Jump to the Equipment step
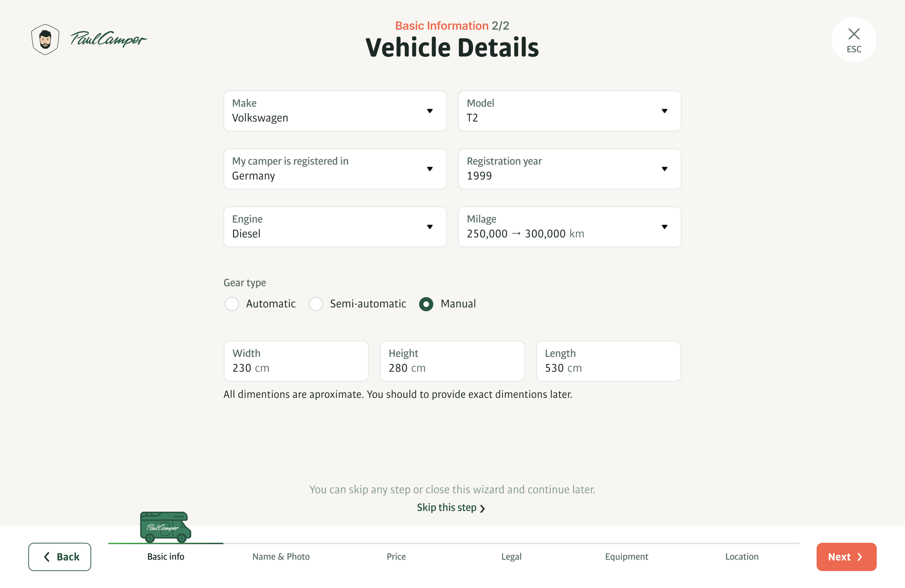905x588 pixels. coord(626,557)
